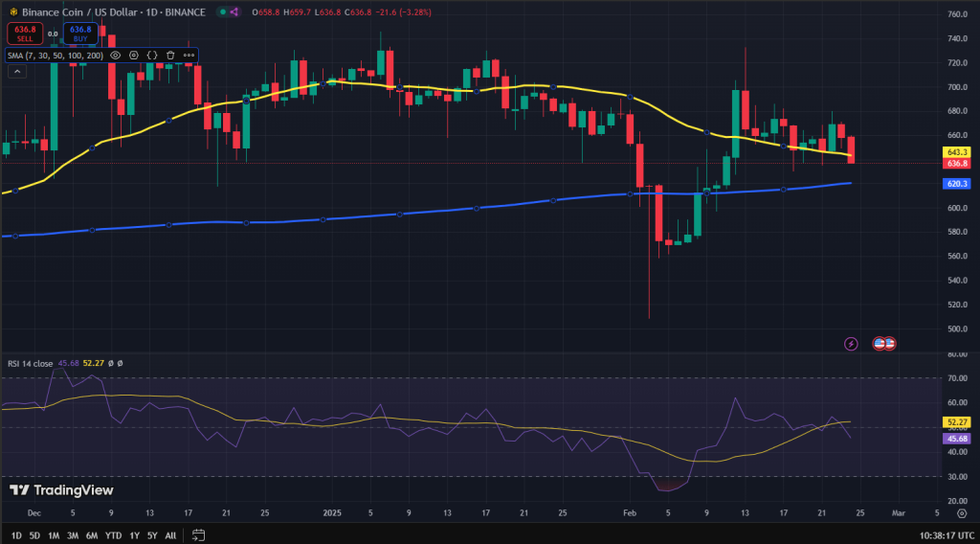Open SMA source code braces icon
980x544 pixels.
(x=152, y=55)
